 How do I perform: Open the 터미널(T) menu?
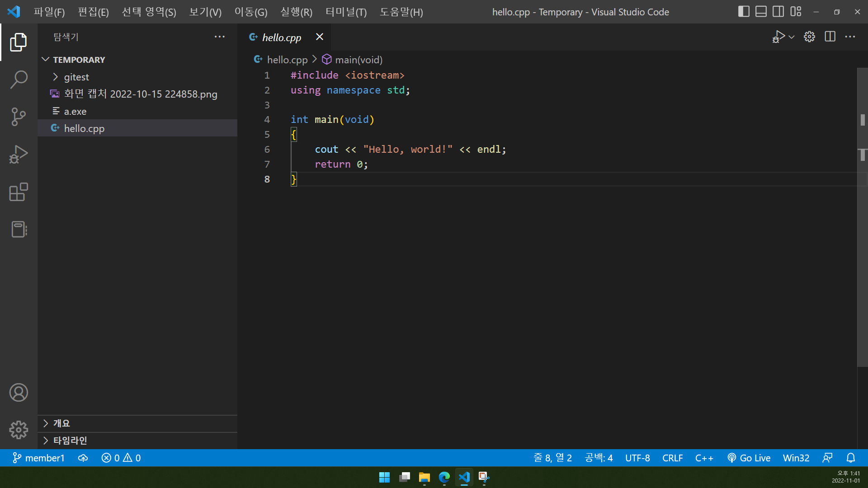point(346,12)
